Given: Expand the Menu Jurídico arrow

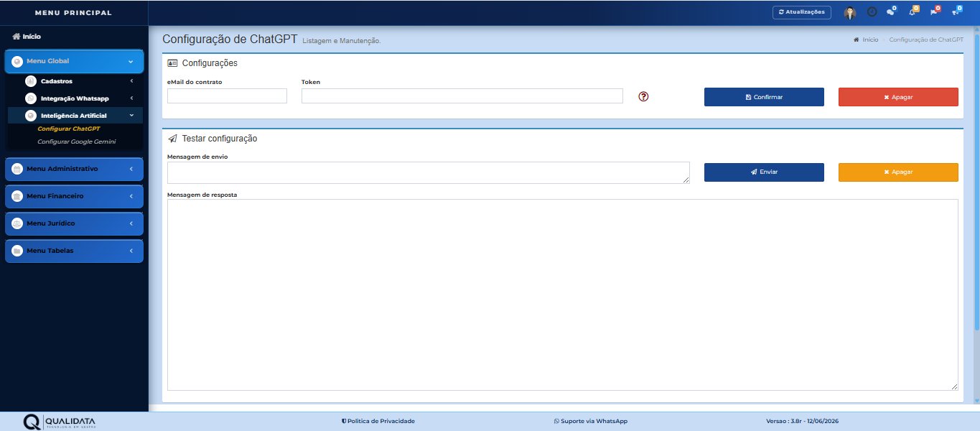Looking at the screenshot, I should point(131,223).
